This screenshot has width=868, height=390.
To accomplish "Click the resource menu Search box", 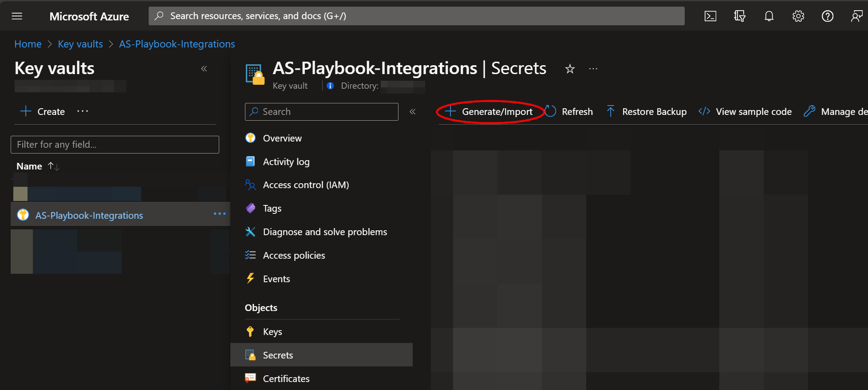I will click(x=322, y=112).
